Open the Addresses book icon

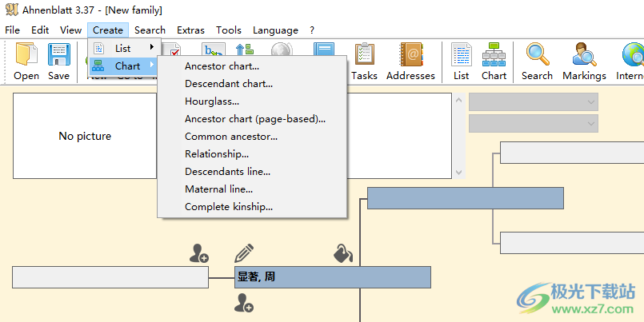(410, 62)
